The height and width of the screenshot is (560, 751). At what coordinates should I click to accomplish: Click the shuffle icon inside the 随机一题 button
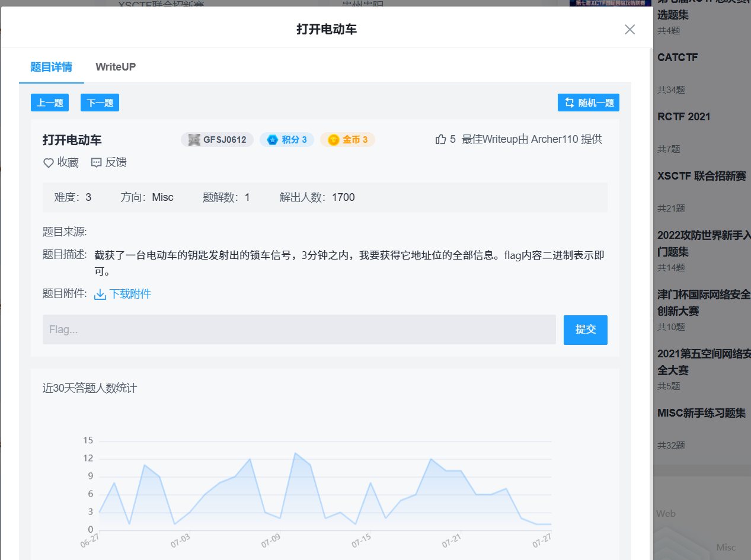(568, 102)
